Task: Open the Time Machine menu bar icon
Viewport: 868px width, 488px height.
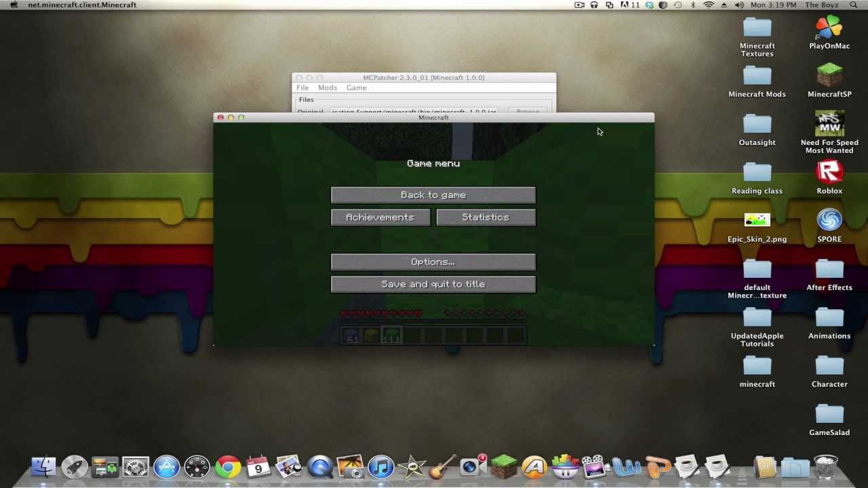Action: click(x=677, y=5)
